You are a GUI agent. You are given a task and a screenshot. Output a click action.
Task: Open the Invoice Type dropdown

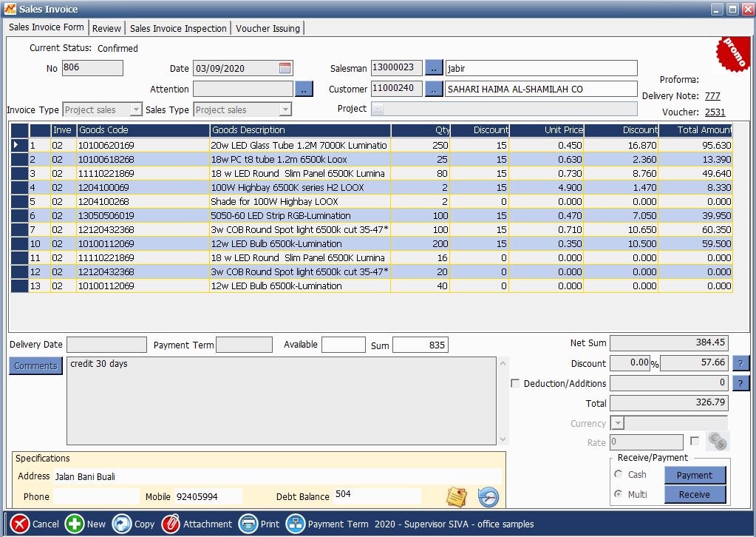tap(136, 110)
